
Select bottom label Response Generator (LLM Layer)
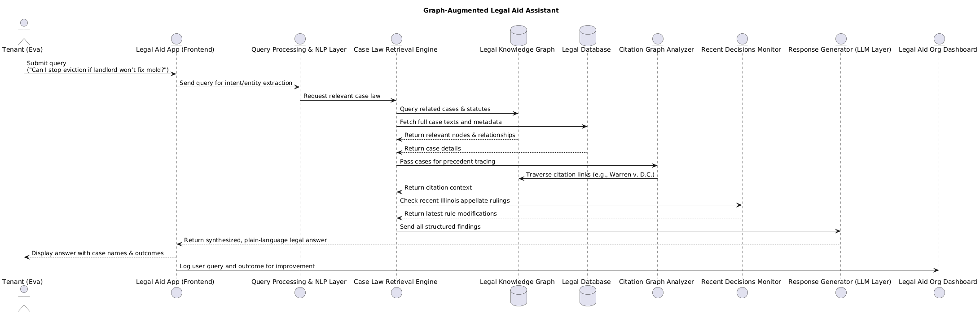839,282
